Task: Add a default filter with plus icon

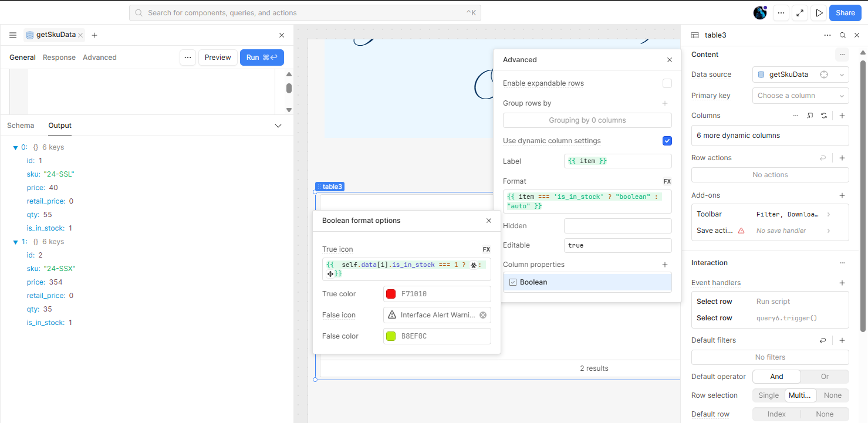Action: click(x=842, y=340)
